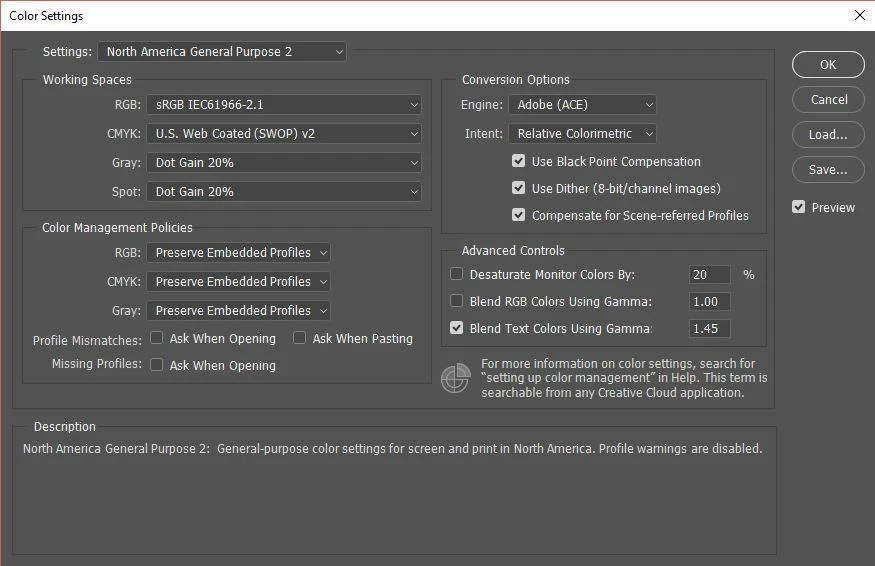
Task: Click the 'Working Spaces' group heading
Action: (x=87, y=80)
